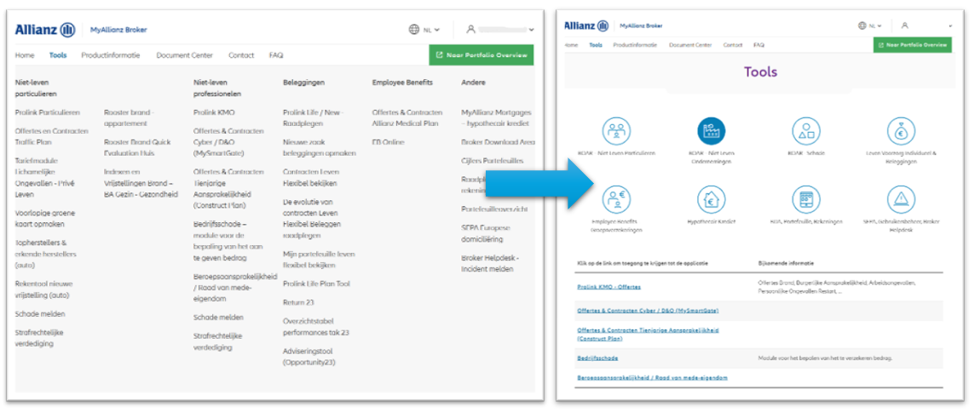
Task: Open 'Rooster brand - appartement' link
Action: [x=130, y=118]
